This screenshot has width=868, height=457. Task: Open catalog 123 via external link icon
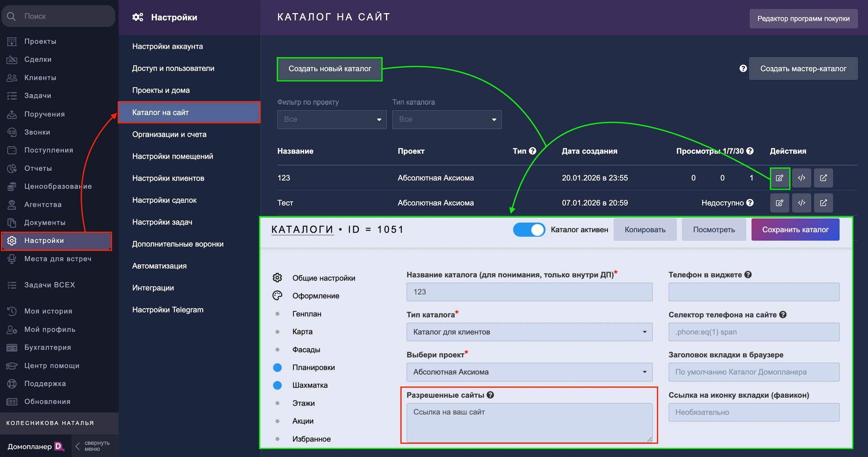pyautogui.click(x=823, y=178)
